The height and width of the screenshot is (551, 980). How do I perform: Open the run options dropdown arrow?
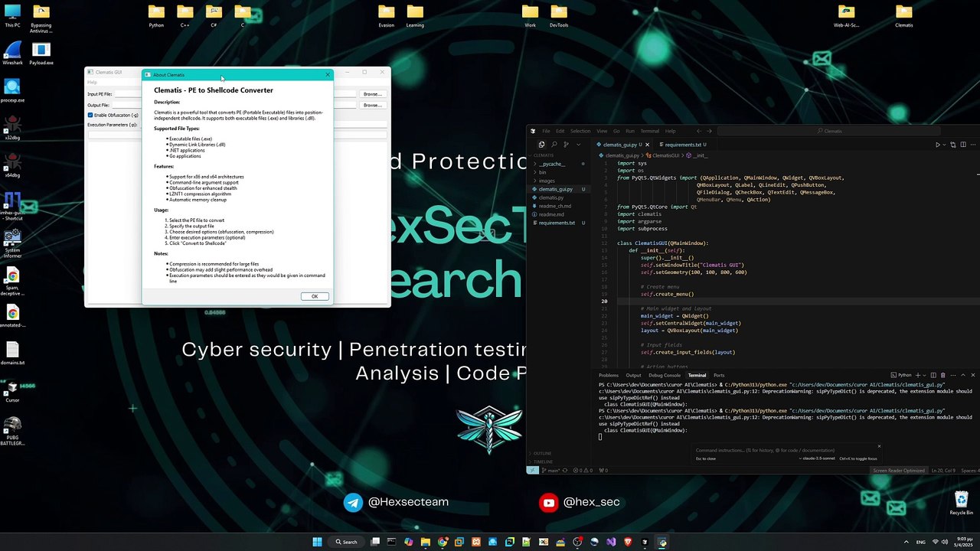[x=946, y=145]
